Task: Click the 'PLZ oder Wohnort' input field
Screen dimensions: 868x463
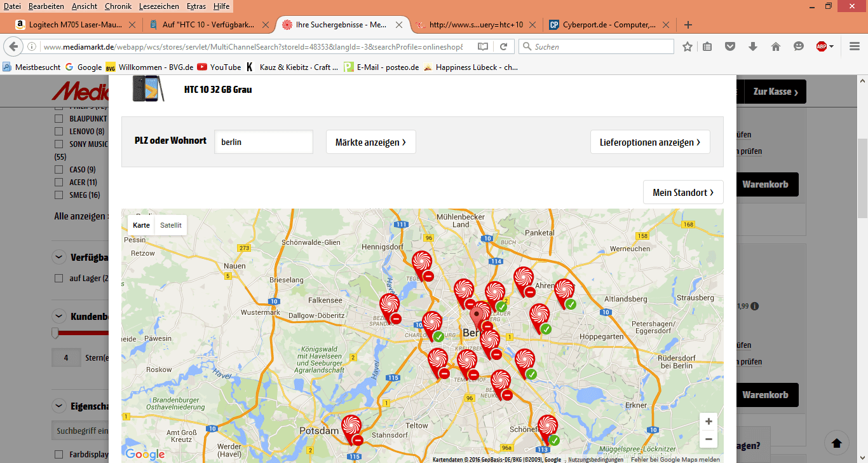Action: point(264,142)
